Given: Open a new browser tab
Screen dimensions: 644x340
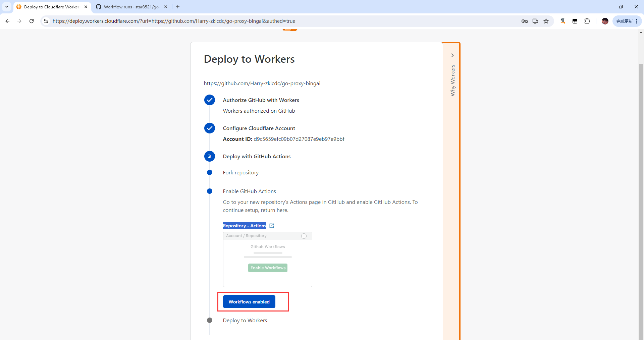Looking at the screenshot, I should coord(178,7).
